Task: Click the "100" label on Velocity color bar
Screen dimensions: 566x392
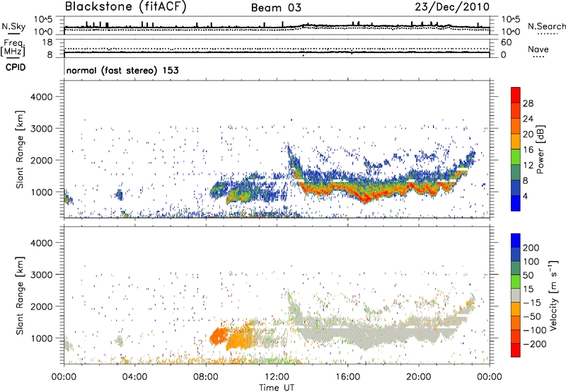Action: pos(531,261)
